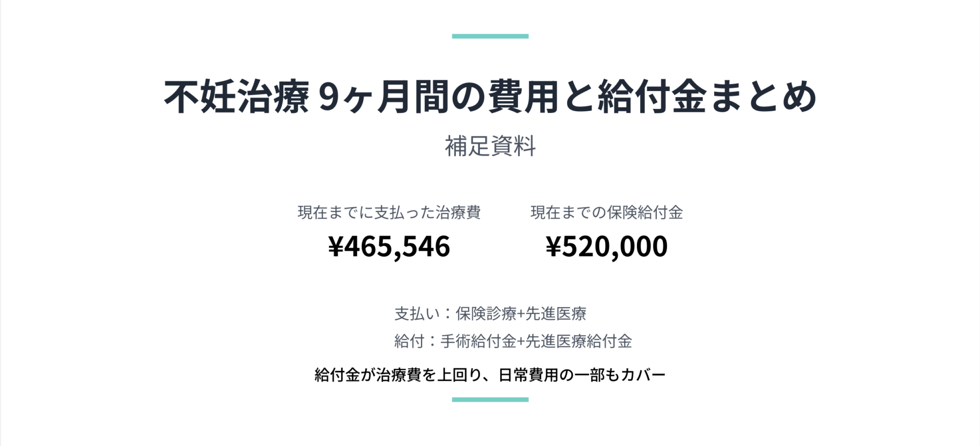Click the teal accent bar above the title

(x=490, y=36)
